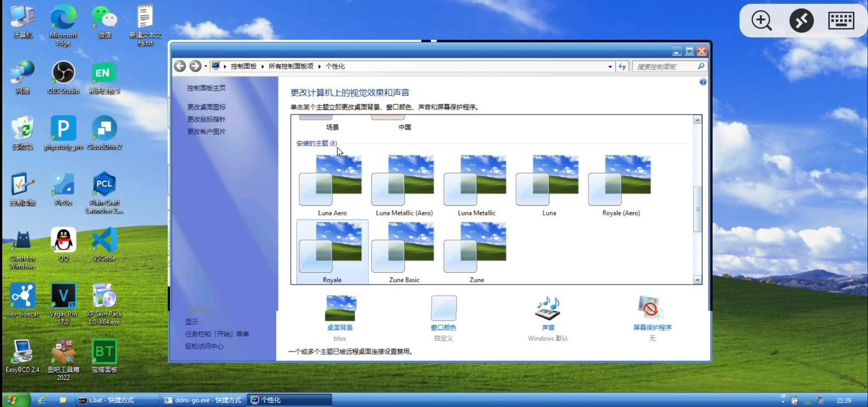Open dev-sidecar desktop shortcut

pos(23,300)
